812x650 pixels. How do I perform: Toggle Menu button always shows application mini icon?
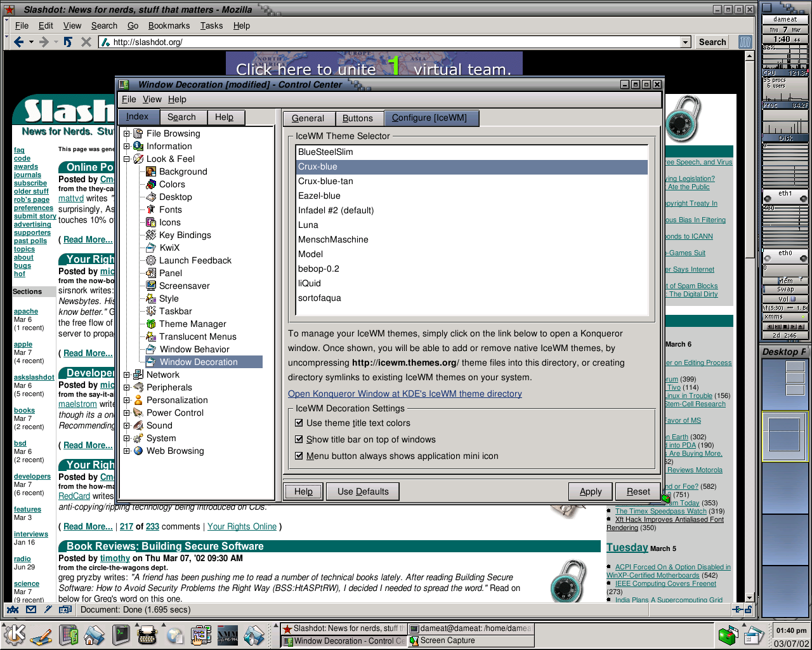tap(299, 456)
